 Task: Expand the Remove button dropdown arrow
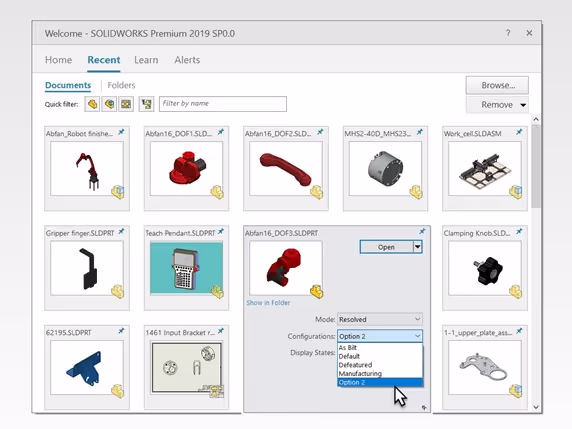(x=523, y=105)
